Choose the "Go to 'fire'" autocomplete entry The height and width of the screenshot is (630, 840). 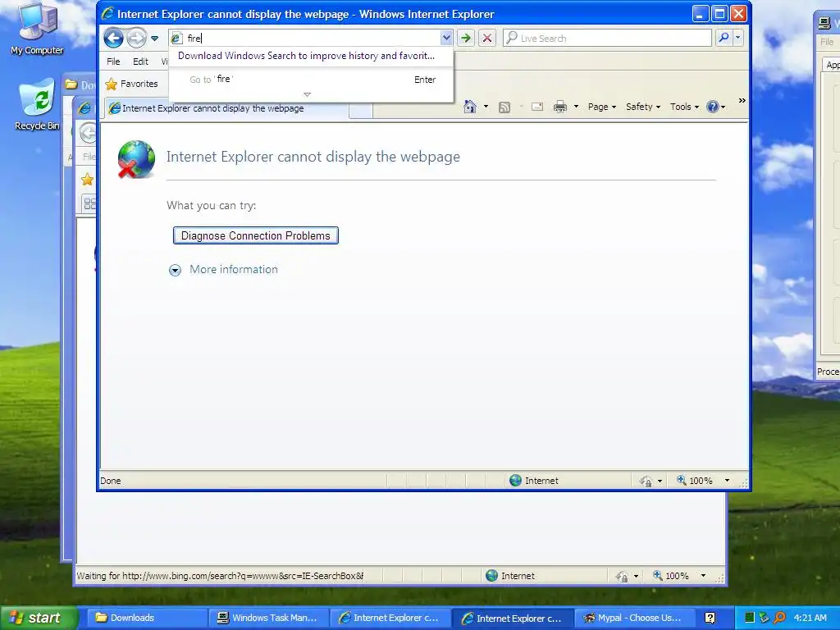pos(311,80)
